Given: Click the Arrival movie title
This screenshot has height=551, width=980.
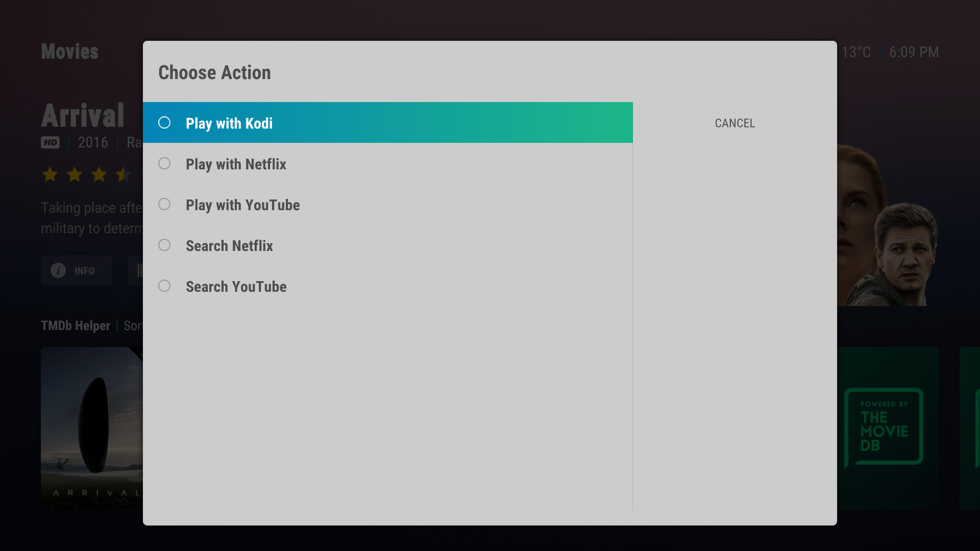Looking at the screenshot, I should point(83,115).
